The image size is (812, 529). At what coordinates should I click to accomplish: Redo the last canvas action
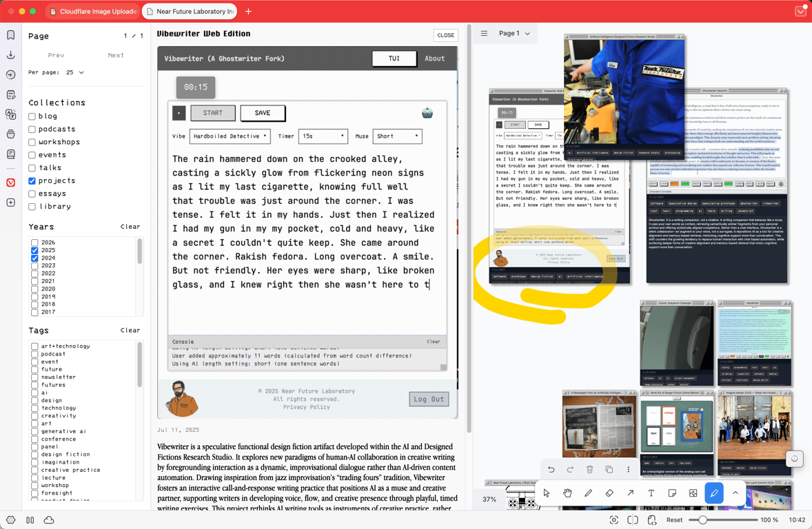coord(570,470)
